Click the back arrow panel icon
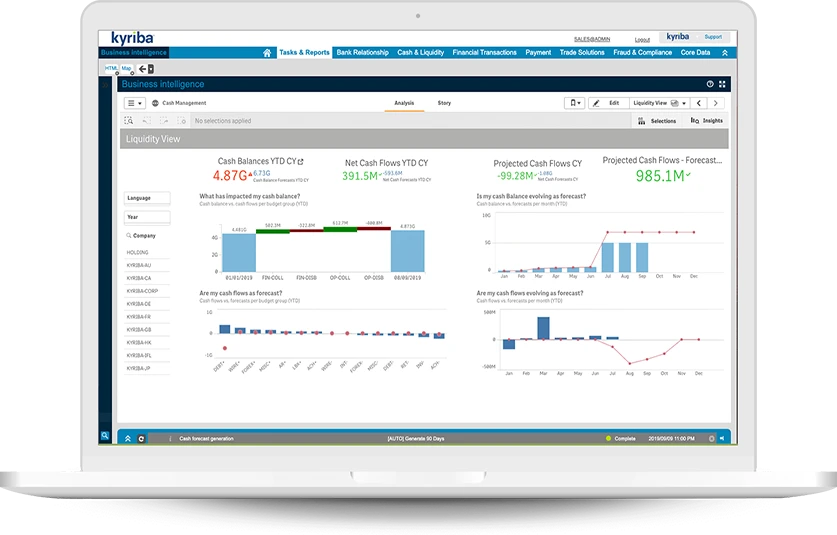Screen dimensions: 837x535 (x=146, y=69)
